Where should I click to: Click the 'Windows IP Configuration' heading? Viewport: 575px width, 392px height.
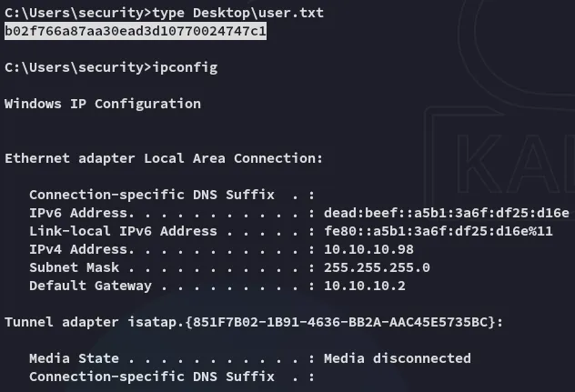point(103,104)
